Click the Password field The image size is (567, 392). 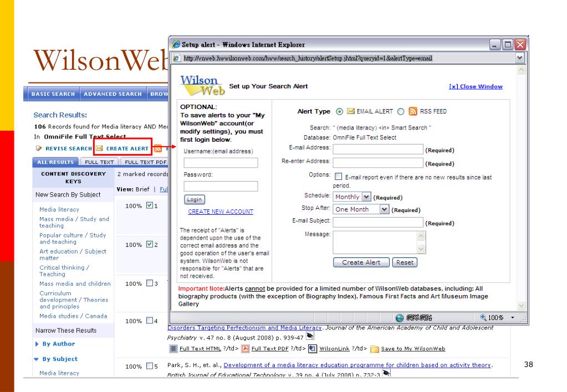pyautogui.click(x=221, y=186)
